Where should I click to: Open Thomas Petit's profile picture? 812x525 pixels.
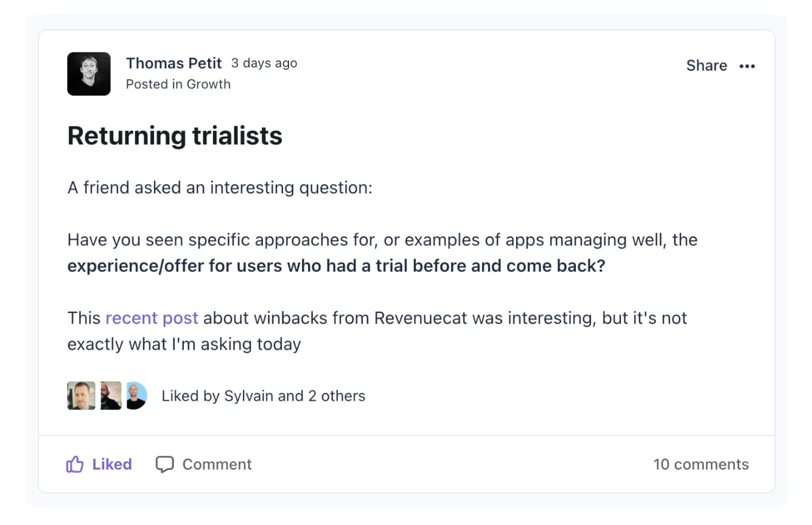pyautogui.click(x=89, y=74)
